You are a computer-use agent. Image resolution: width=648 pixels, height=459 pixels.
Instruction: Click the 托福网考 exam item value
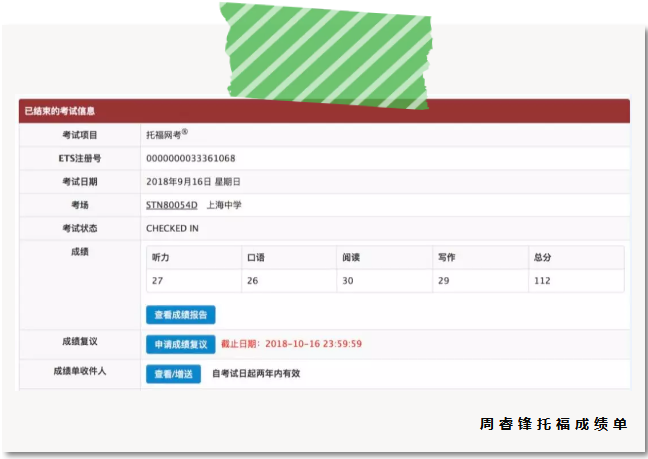point(167,134)
